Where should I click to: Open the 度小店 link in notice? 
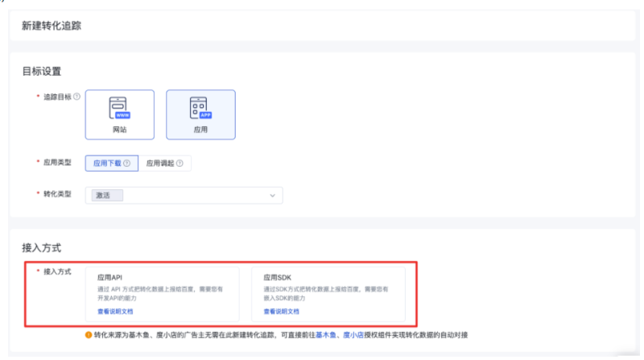click(x=353, y=335)
